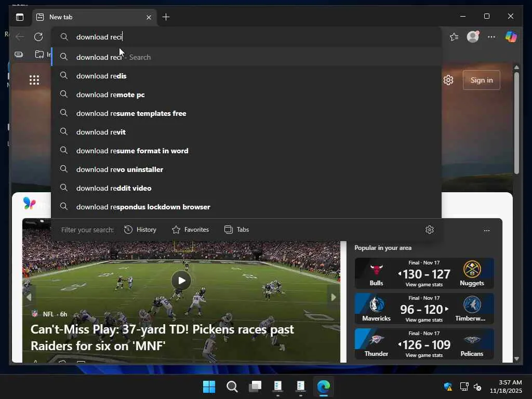Open search suggestions settings gear

click(430, 230)
